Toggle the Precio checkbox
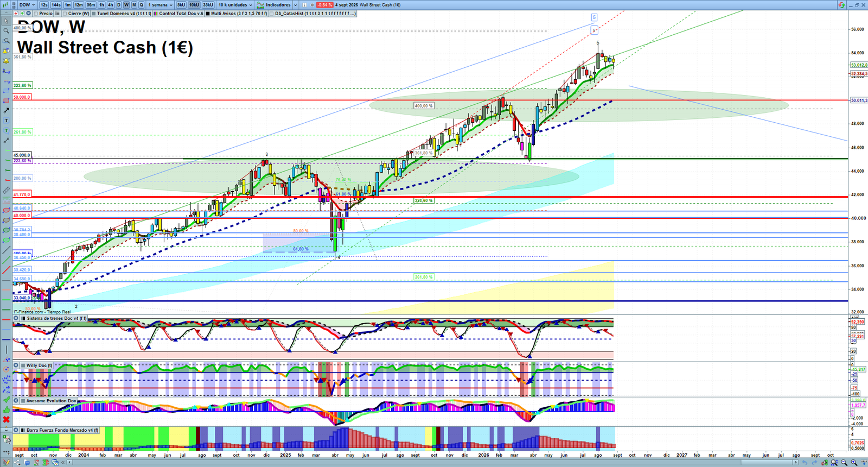 click(35, 13)
